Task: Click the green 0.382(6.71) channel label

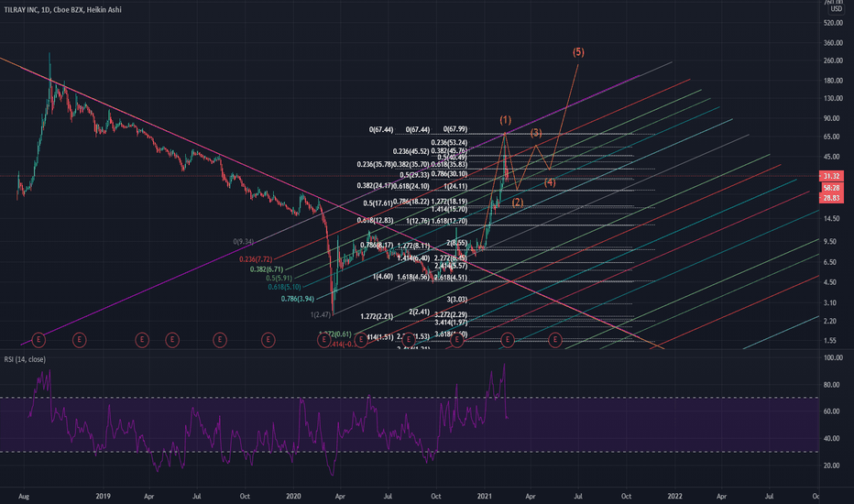Action: 267,269
